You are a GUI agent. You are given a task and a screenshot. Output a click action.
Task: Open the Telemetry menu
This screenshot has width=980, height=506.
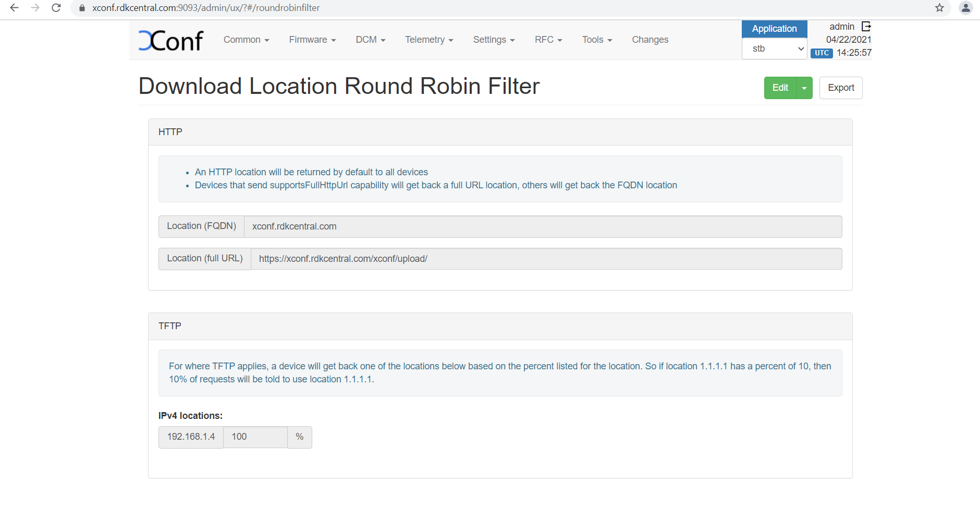428,40
